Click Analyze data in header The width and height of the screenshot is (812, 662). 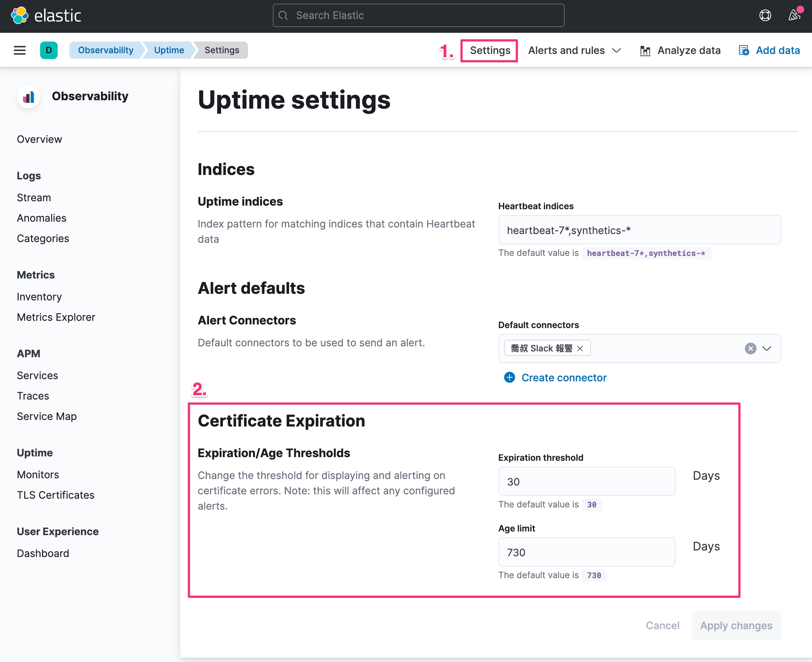680,50
